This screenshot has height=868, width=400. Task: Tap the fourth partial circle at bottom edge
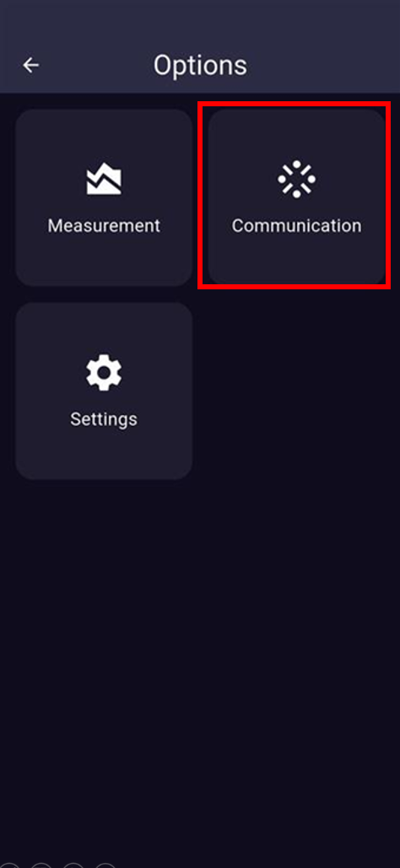[x=105, y=865]
